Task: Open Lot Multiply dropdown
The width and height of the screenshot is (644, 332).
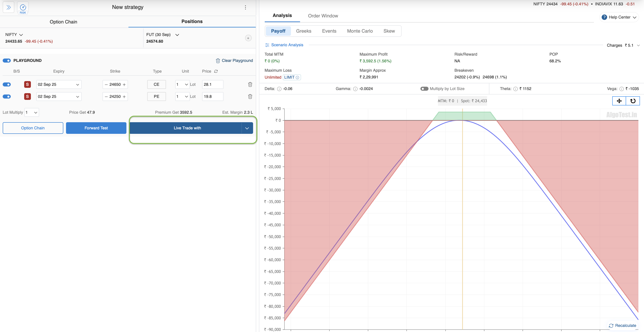Action: pyautogui.click(x=32, y=112)
